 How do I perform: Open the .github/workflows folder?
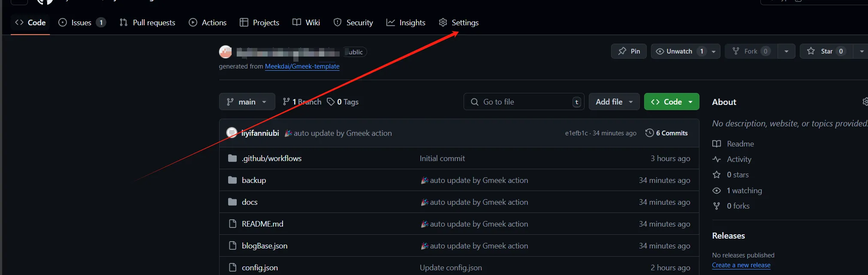(x=271, y=158)
